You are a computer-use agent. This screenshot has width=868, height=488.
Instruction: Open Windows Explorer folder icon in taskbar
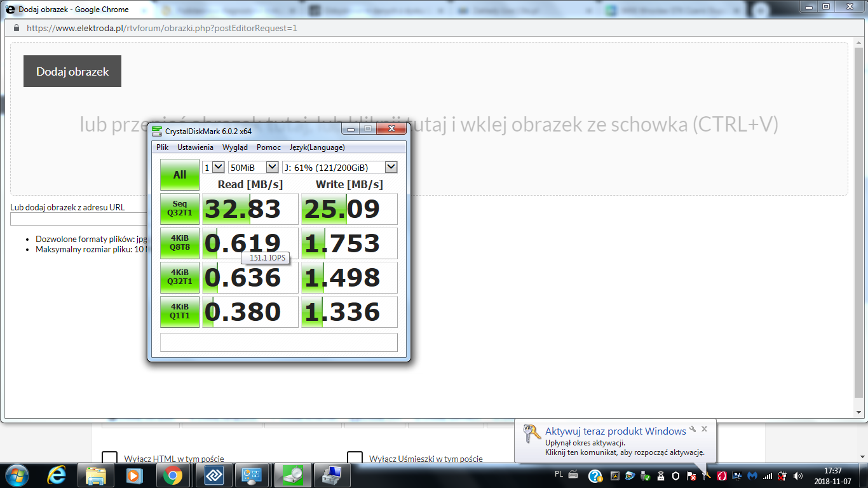pyautogui.click(x=96, y=475)
